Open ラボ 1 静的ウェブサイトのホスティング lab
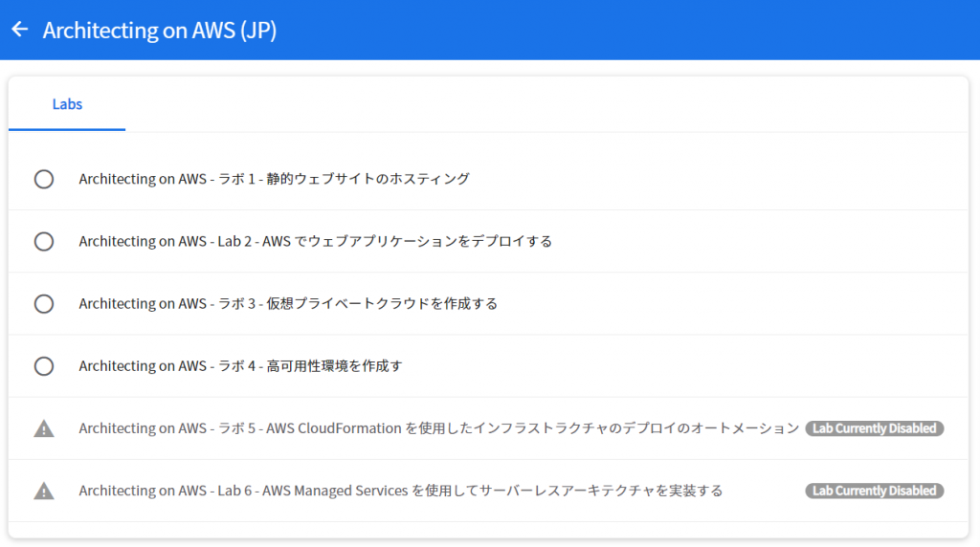 [274, 179]
